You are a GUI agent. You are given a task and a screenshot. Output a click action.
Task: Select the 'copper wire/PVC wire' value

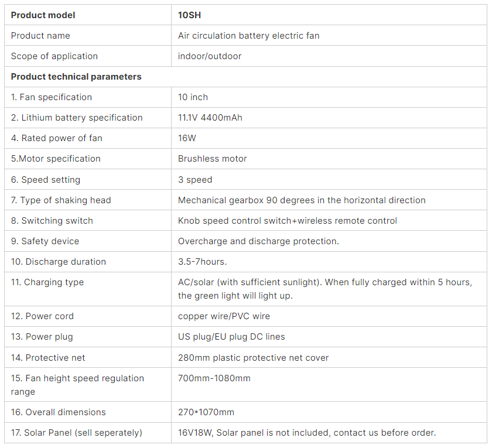coord(224,316)
